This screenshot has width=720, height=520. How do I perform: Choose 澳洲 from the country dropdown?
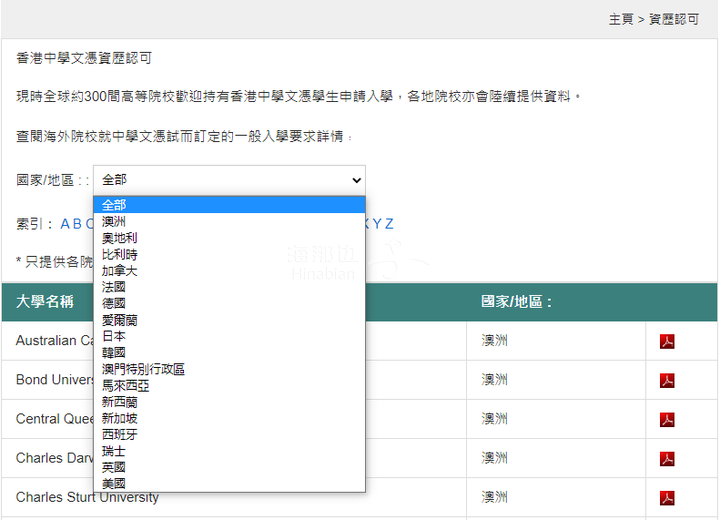[230, 221]
